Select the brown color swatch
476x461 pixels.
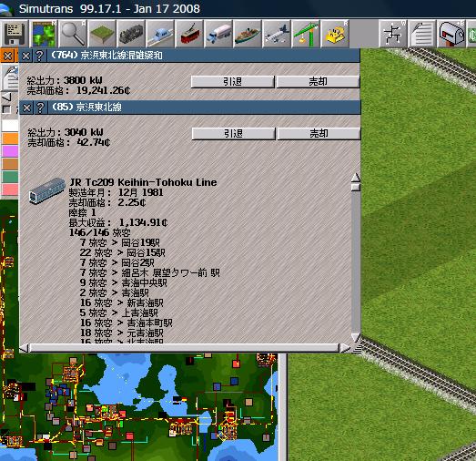pyautogui.click(x=10, y=164)
